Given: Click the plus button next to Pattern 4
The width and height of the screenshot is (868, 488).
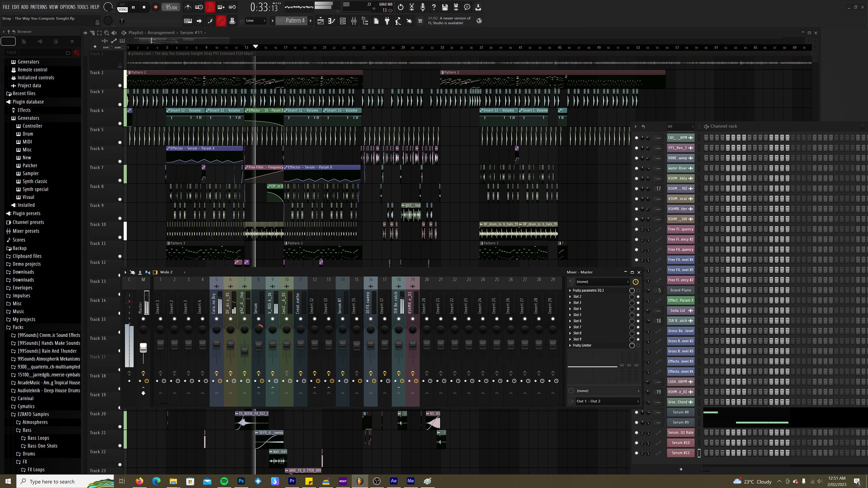Looking at the screenshot, I should pos(310,21).
